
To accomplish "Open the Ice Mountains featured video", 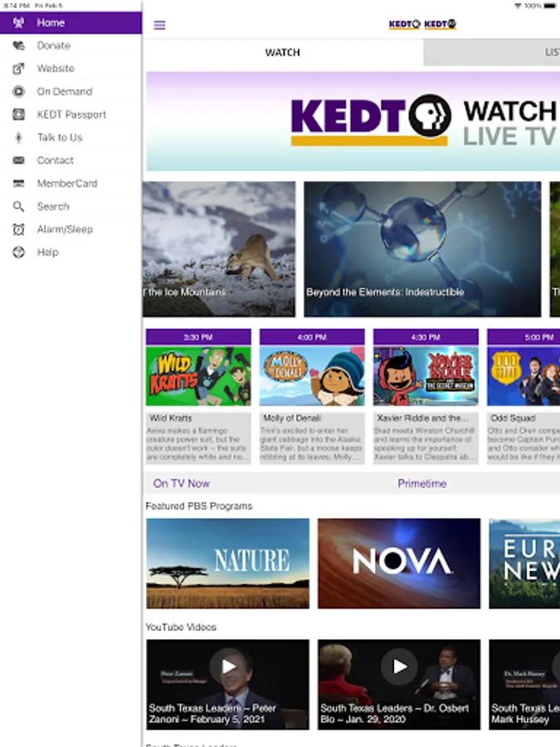I will click(x=218, y=249).
